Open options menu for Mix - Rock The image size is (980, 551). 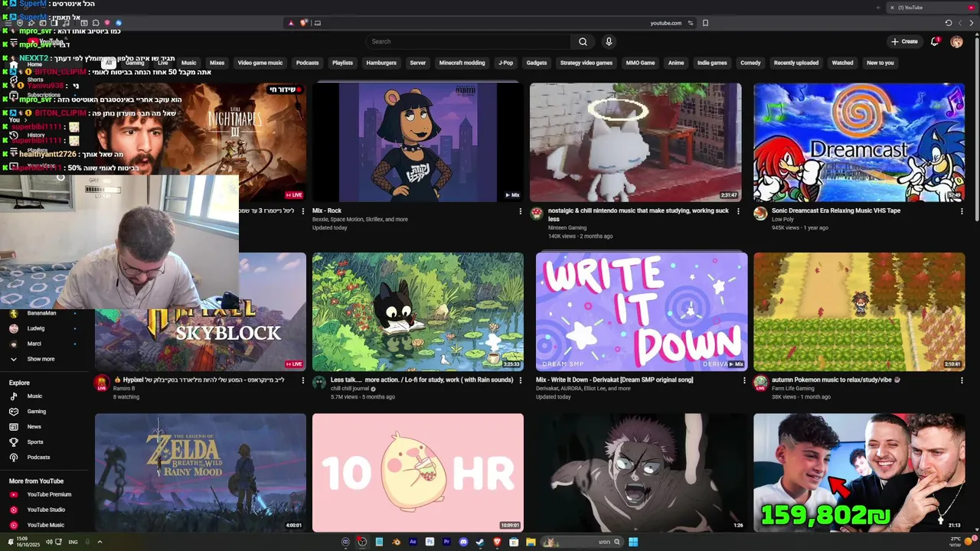pos(521,211)
